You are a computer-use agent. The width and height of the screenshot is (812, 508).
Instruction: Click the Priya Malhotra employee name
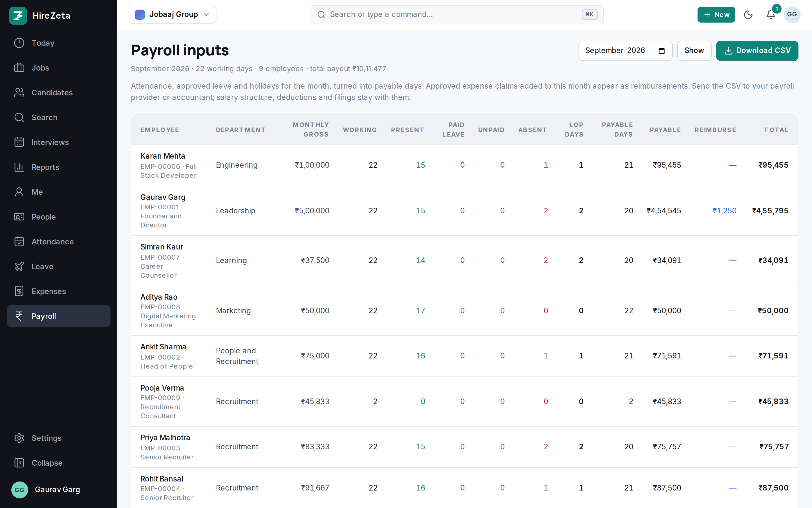[x=165, y=438]
